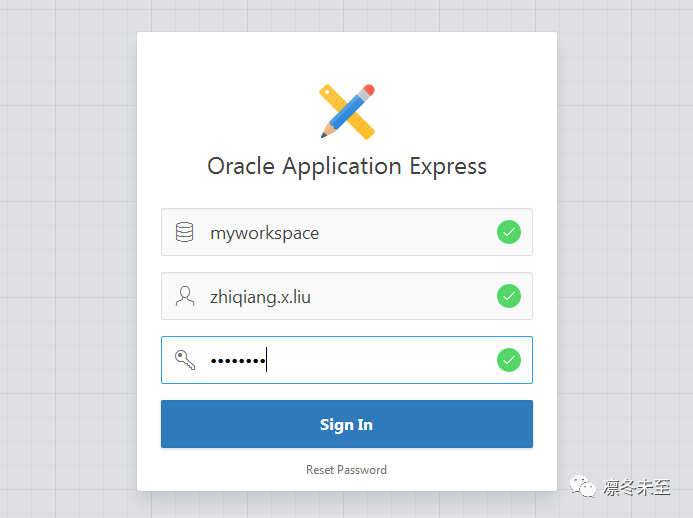The height and width of the screenshot is (518, 693).
Task: Click the key icon in the password field
Action: [x=185, y=360]
